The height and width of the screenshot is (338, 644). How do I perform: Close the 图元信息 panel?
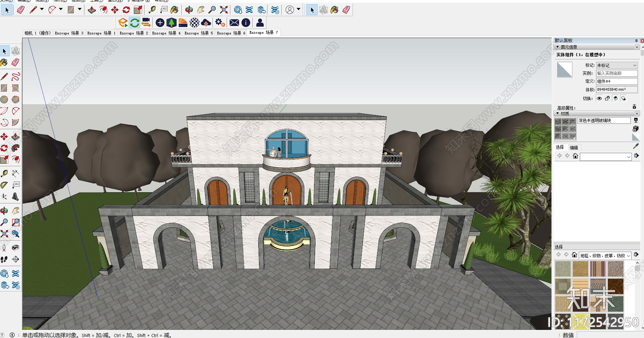point(637,47)
